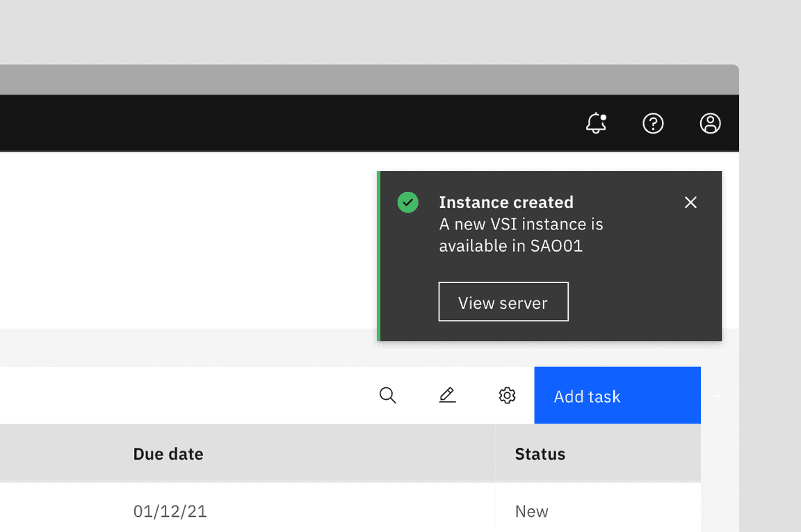This screenshot has height=532, width=801.
Task: Check the unread notification indicator dot
Action: coord(604,115)
